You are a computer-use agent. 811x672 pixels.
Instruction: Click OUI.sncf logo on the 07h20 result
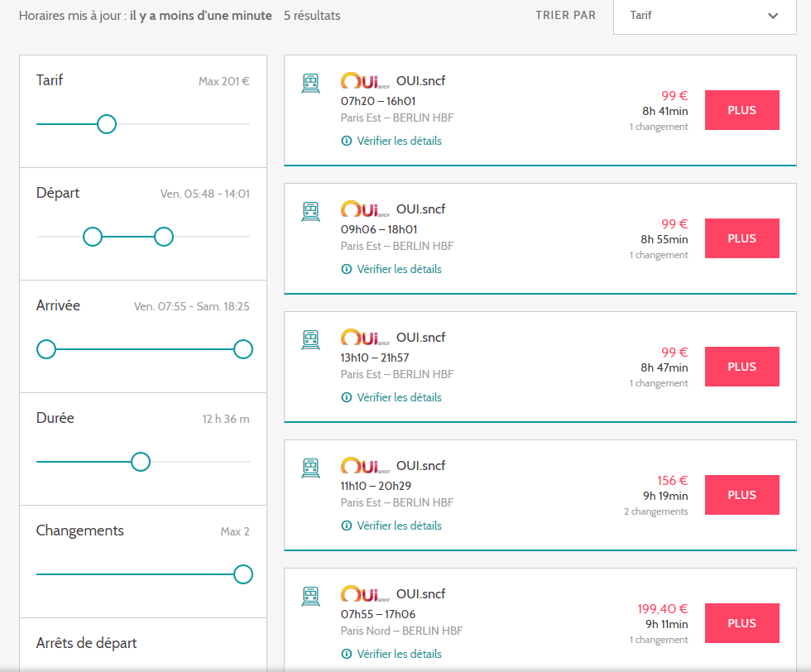point(365,81)
